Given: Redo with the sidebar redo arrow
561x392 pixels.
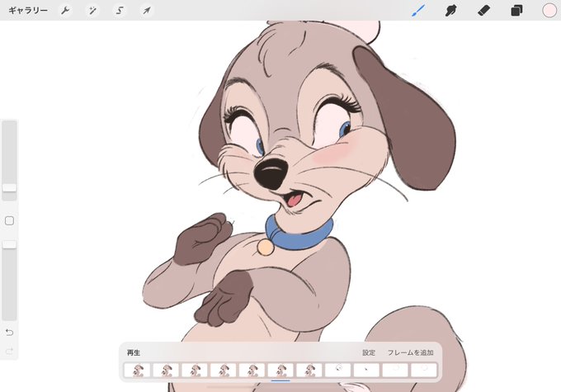Looking at the screenshot, I should click(9, 352).
